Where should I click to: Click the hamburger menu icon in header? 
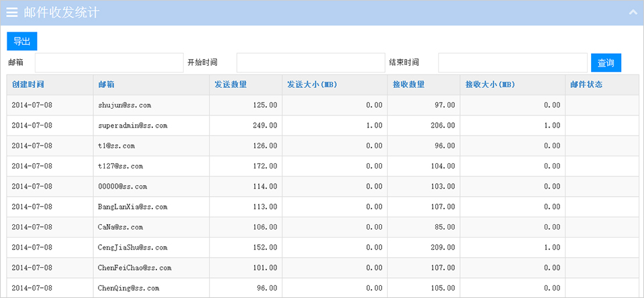[12, 12]
